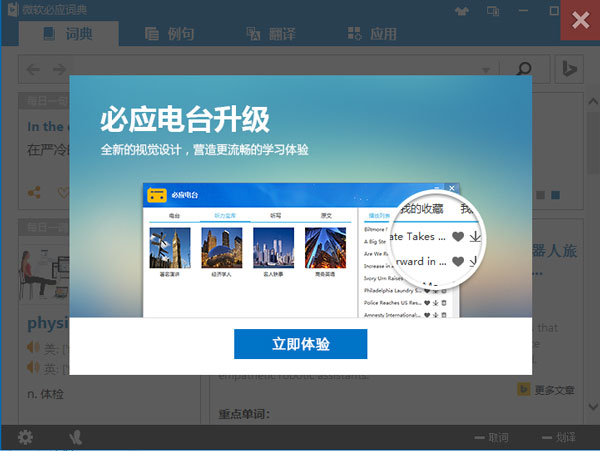Click the pin icon in bottom bar

(76, 437)
